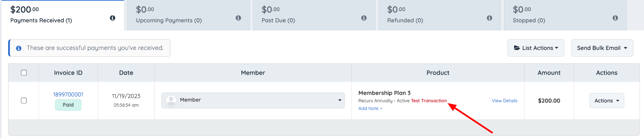The width and height of the screenshot is (644, 138).
Task: Click the member avatar icon
Action: [171, 100]
